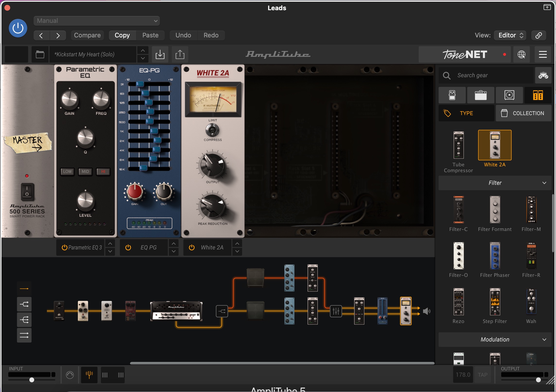556x392 pixels.
Task: Click the OUTPUT level slider handle
Action: (538, 380)
